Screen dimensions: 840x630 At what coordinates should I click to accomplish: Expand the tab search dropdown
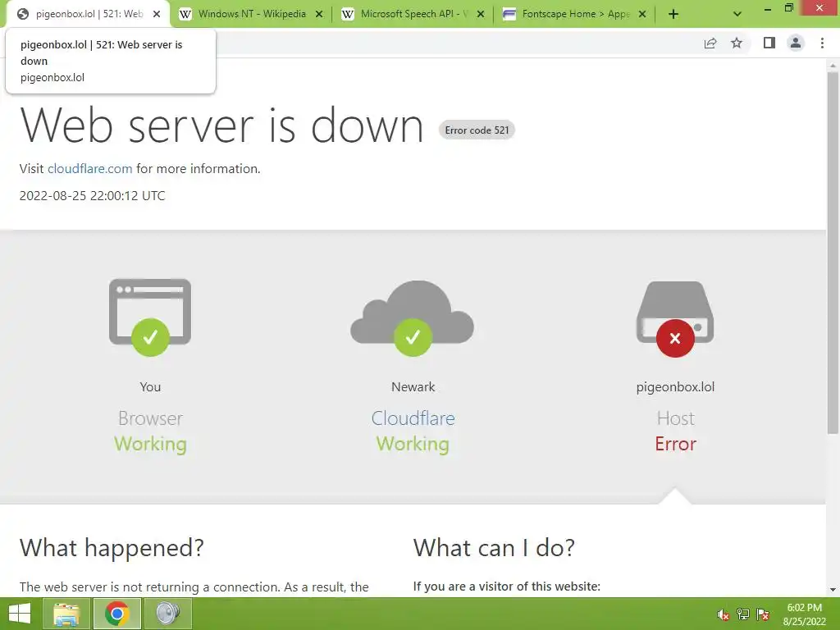(737, 14)
